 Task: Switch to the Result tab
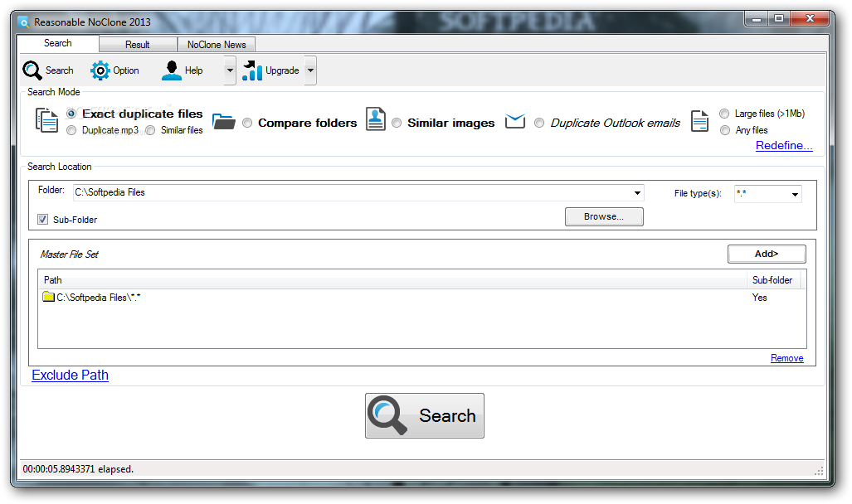point(138,45)
